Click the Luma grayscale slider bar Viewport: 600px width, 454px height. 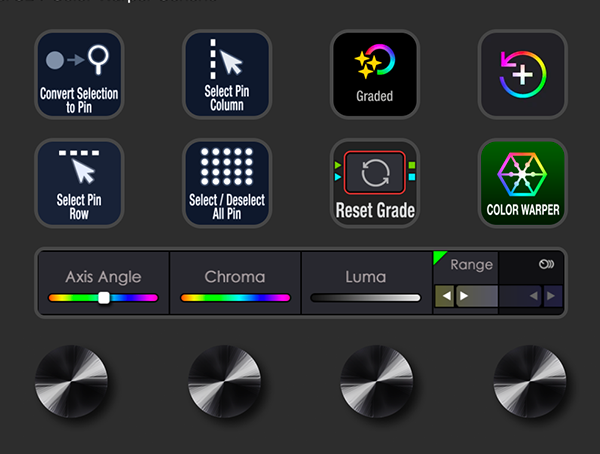[365, 298]
